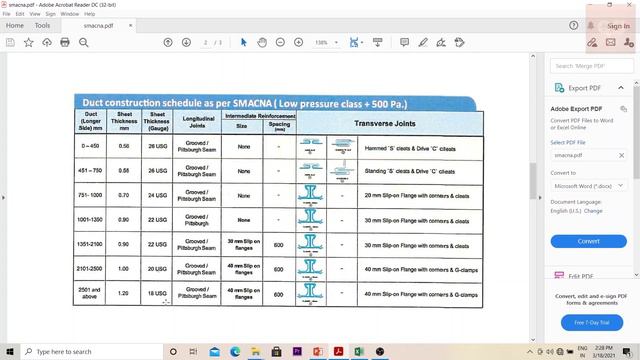Add a comment sticky note
This screenshot has width=640, height=360.
click(x=404, y=42)
